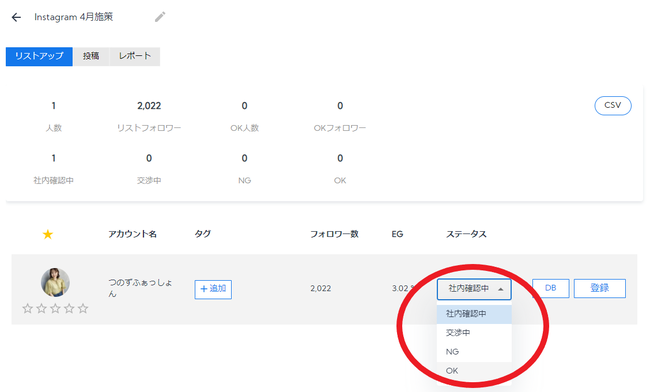Open the account profile photo thumbnail
Screen dimensions: 650x392
[x=55, y=282]
